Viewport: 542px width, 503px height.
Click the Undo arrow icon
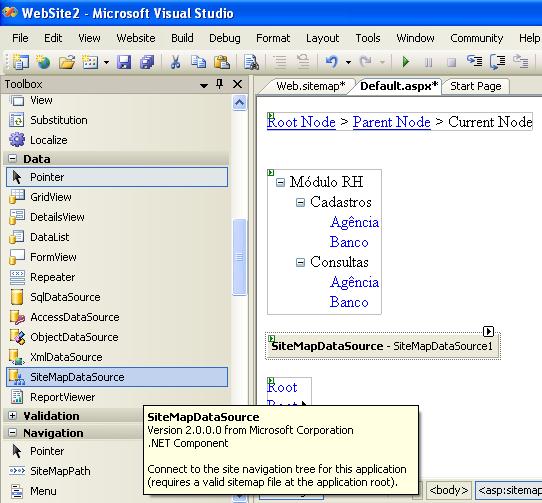(331, 62)
